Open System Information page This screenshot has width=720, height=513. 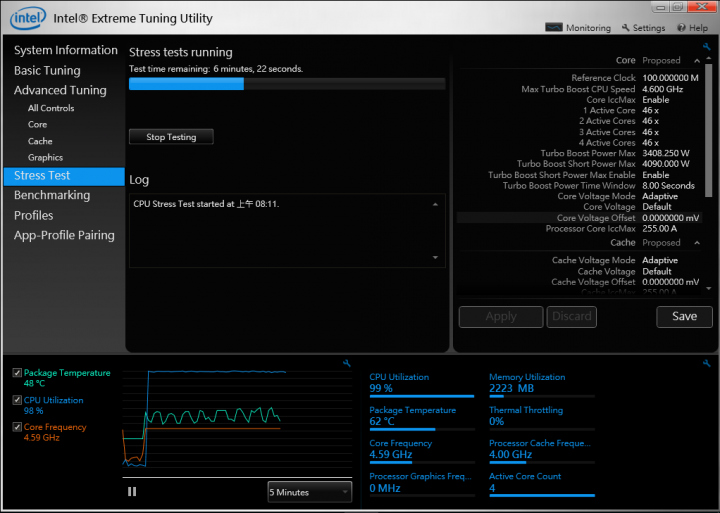tap(66, 50)
